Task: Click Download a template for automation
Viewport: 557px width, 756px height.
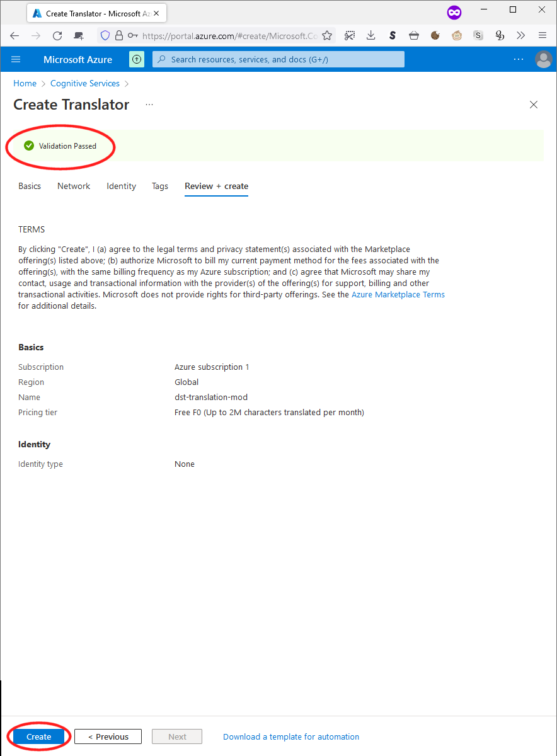Action: pos(291,736)
